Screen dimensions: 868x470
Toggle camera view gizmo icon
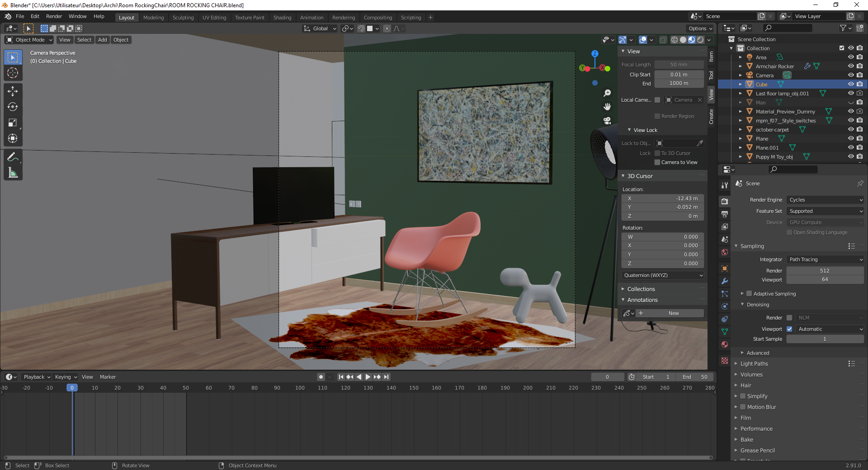[607, 121]
